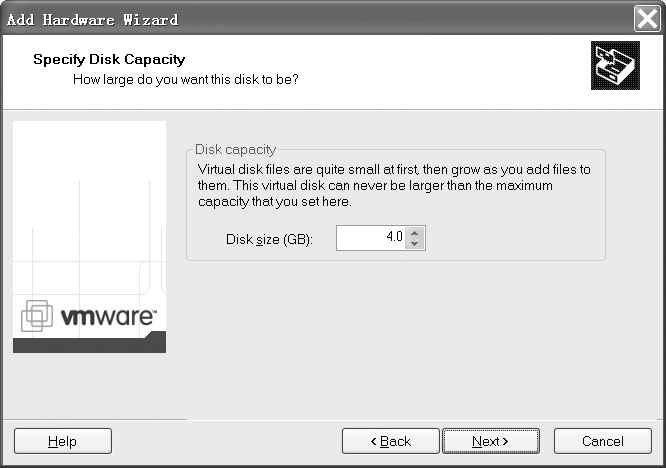
Task: Cancel the Add Hardware Wizard
Action: [602, 441]
